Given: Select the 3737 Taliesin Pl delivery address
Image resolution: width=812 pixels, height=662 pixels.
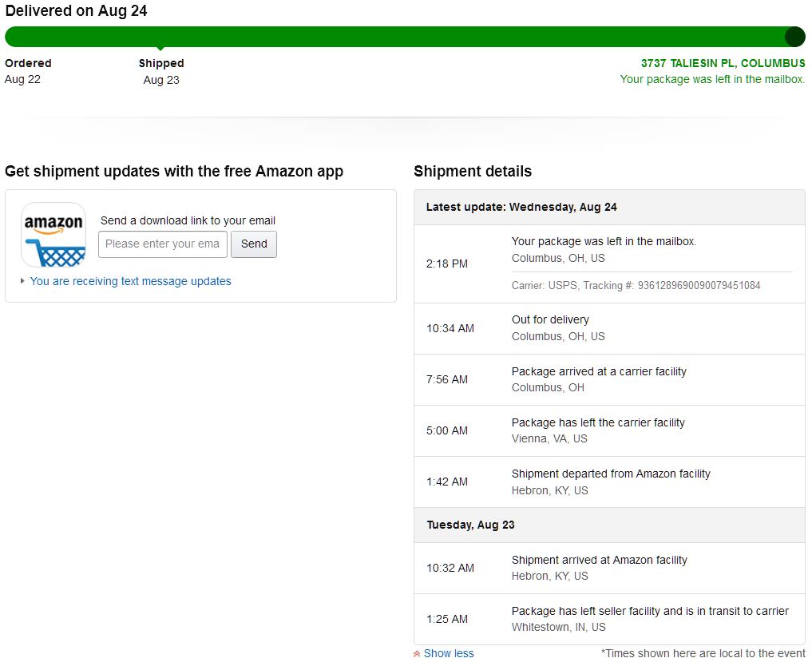Looking at the screenshot, I should click(723, 63).
